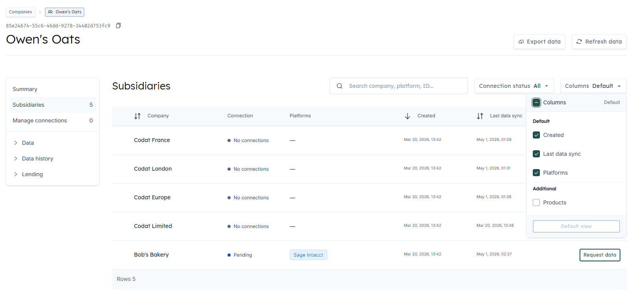
Task: Click the Pending status of Bob's Bakery
Action: click(x=240, y=255)
